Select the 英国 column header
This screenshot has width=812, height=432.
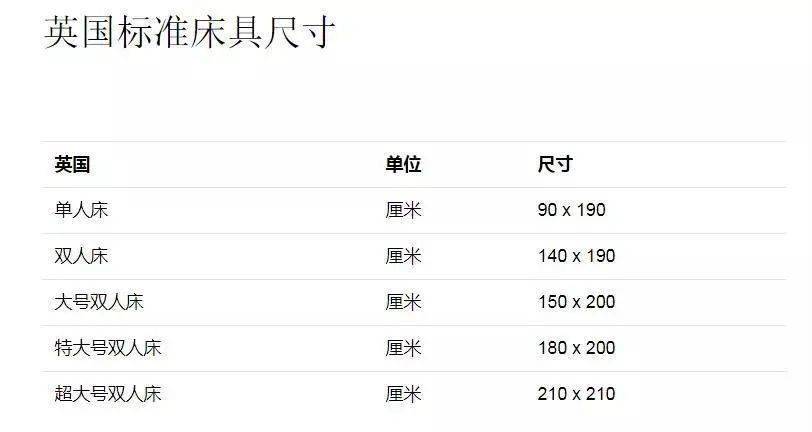(x=72, y=165)
